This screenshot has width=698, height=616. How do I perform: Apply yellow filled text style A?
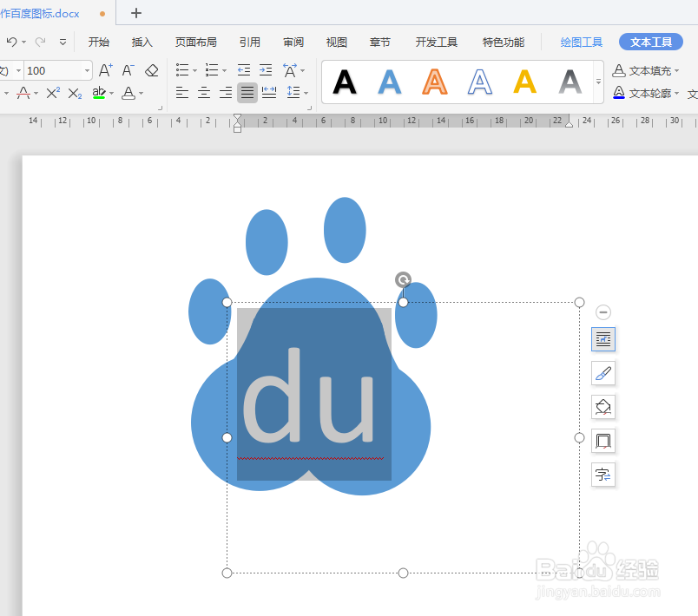[525, 82]
